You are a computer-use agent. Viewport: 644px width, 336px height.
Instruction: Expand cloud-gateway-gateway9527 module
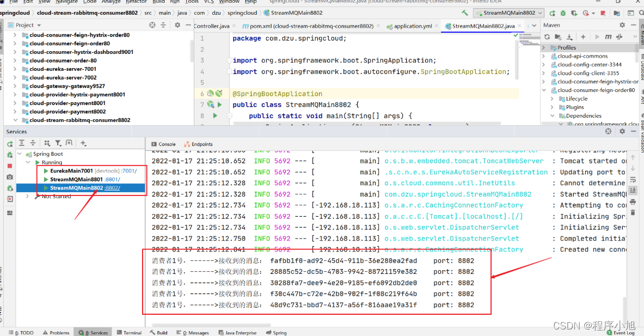[x=15, y=86]
